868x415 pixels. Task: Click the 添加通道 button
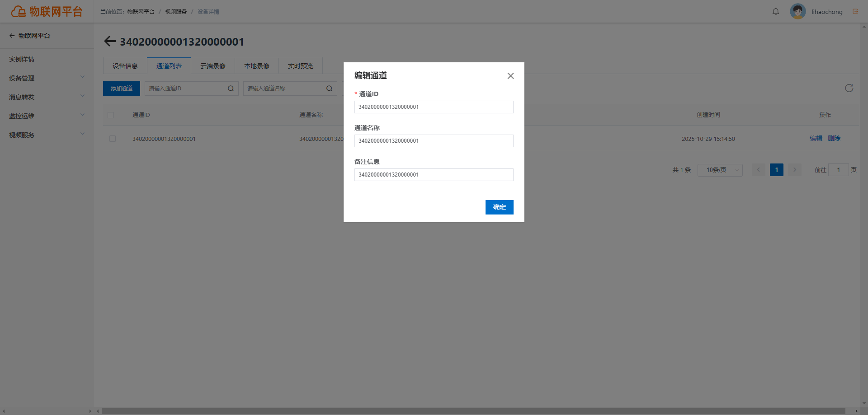click(x=122, y=89)
